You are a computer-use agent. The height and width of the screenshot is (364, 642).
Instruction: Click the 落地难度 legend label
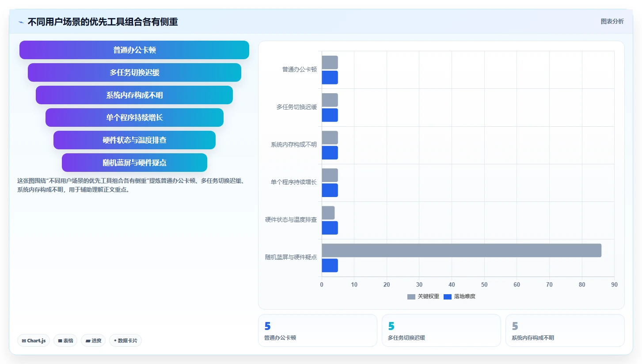[465, 296]
